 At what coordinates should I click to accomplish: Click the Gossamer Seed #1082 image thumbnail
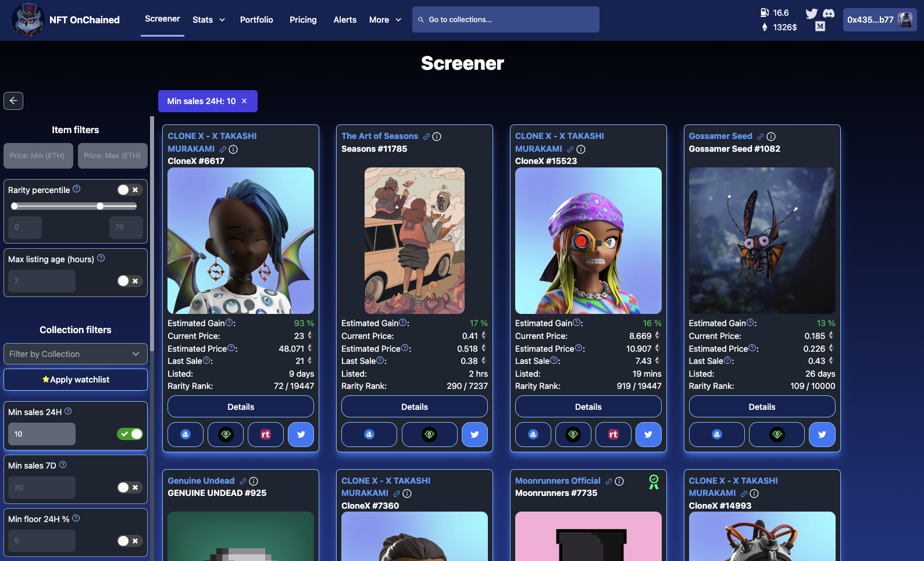(762, 241)
